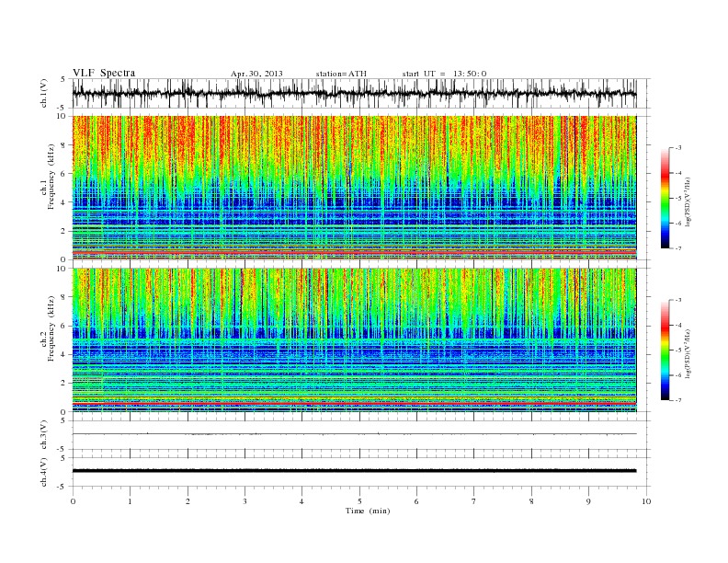Select the "ch.3(V)" axis label
Image resolution: width=728 pixels, height=563 pixels.
[44, 435]
